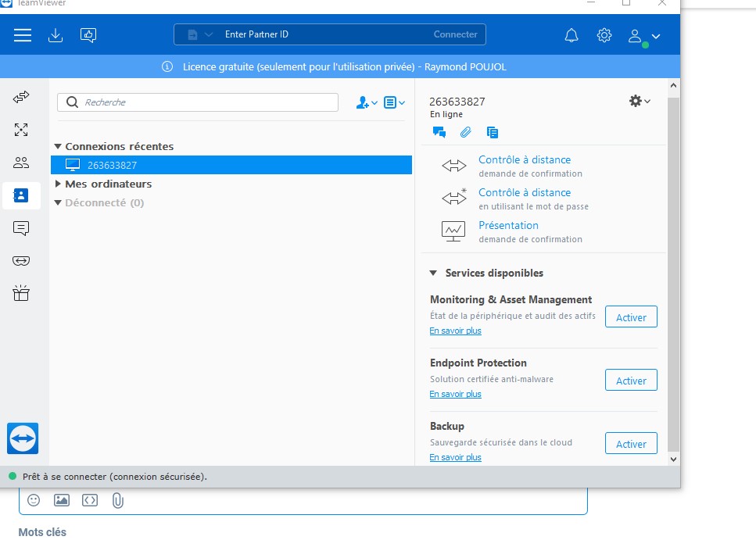
Task: Click the code snippet icon in background editor
Action: (x=90, y=500)
